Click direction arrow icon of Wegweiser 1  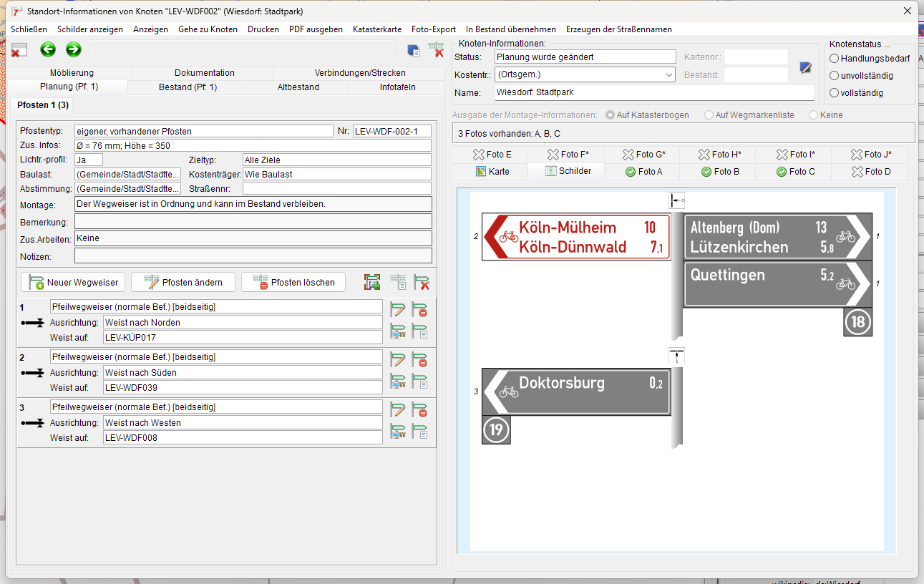pos(33,323)
